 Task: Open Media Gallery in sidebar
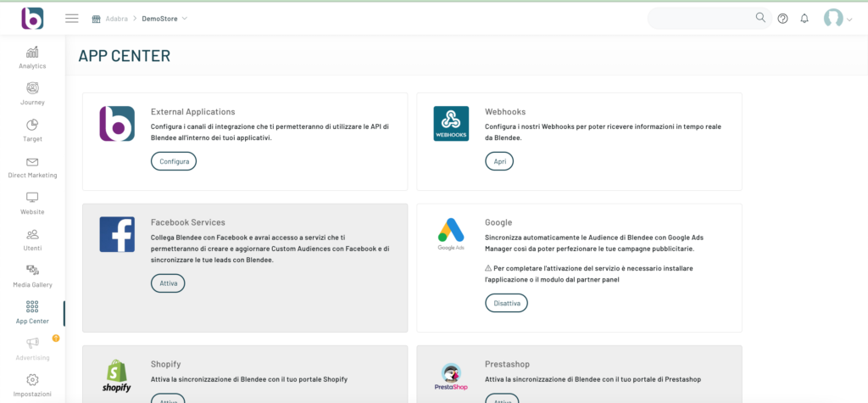pyautogui.click(x=32, y=276)
